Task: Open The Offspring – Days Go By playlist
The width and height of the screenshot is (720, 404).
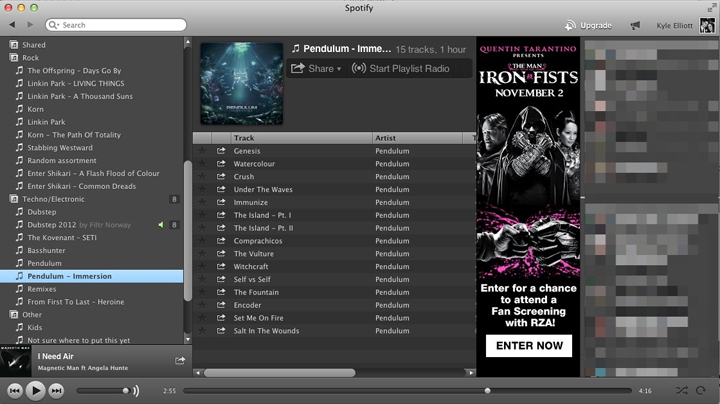Action: point(74,71)
